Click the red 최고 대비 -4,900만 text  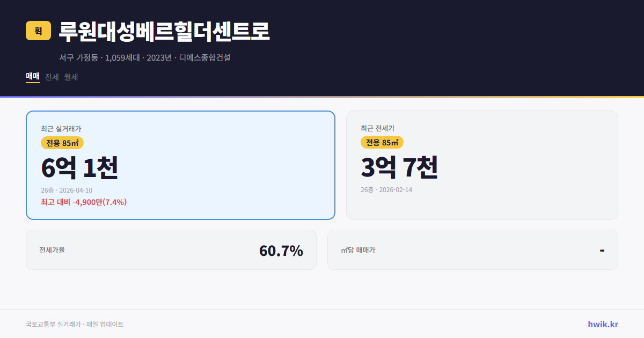pyautogui.click(x=83, y=202)
